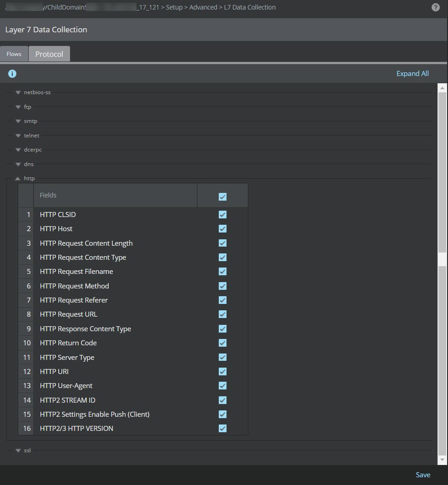Image resolution: width=448 pixels, height=485 pixels.
Task: Expand the dcerpc protocol section
Action: coord(18,150)
